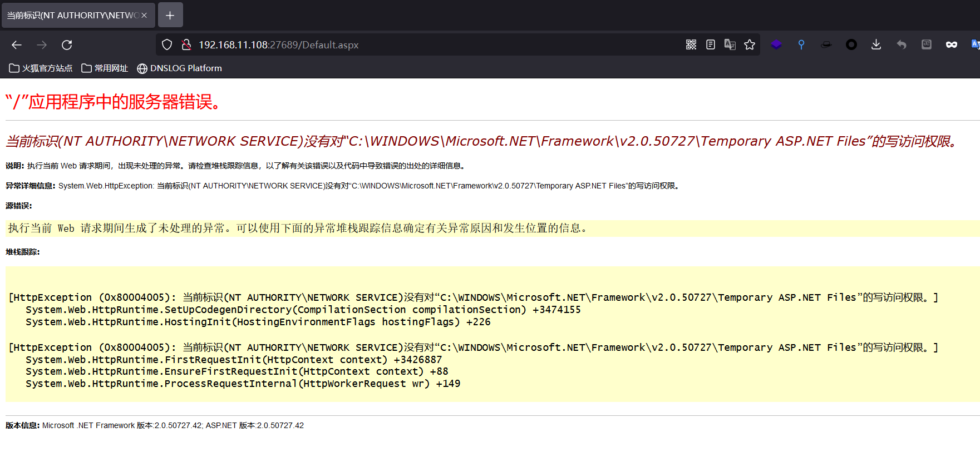Bookmark this page with the star
The width and height of the screenshot is (980, 457).
[x=750, y=44]
